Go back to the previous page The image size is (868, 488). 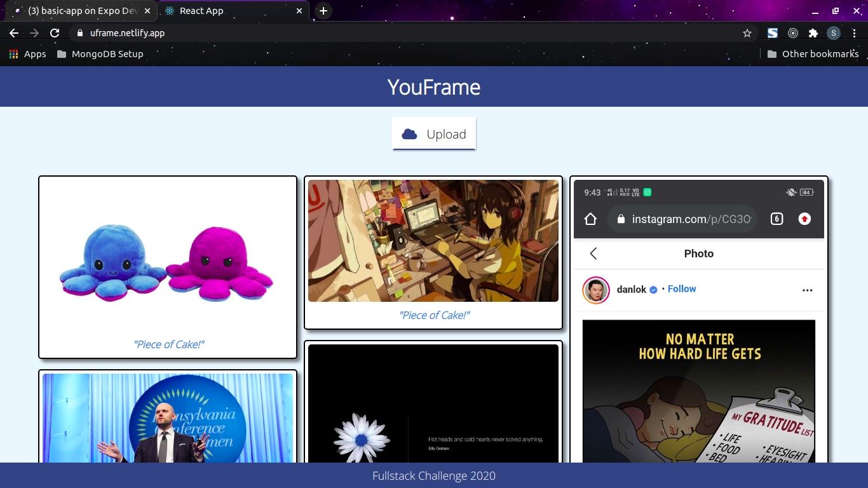pos(14,33)
